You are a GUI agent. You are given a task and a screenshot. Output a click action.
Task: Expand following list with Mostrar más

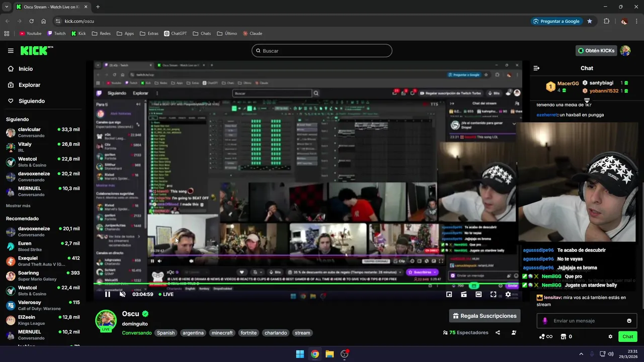pos(18,206)
